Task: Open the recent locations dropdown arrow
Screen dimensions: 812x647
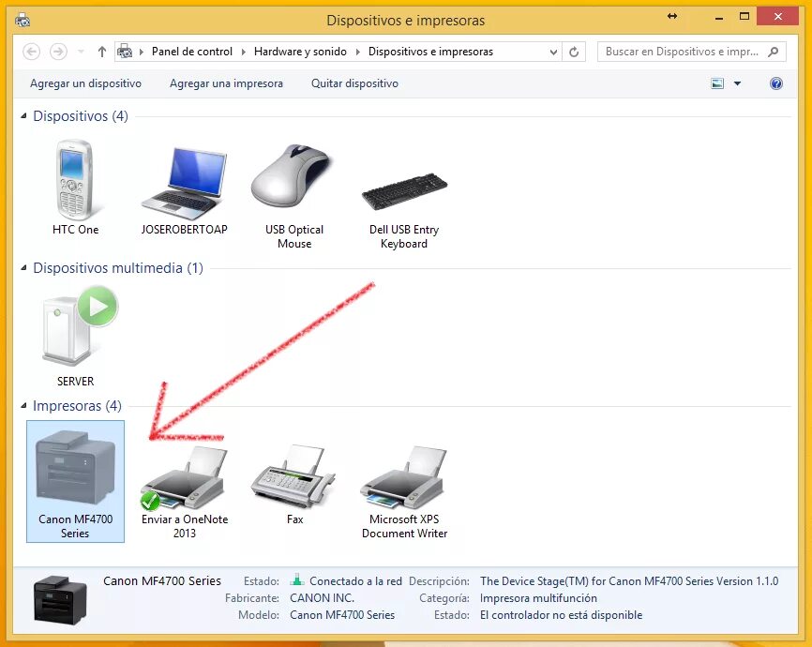Action: click(x=81, y=52)
